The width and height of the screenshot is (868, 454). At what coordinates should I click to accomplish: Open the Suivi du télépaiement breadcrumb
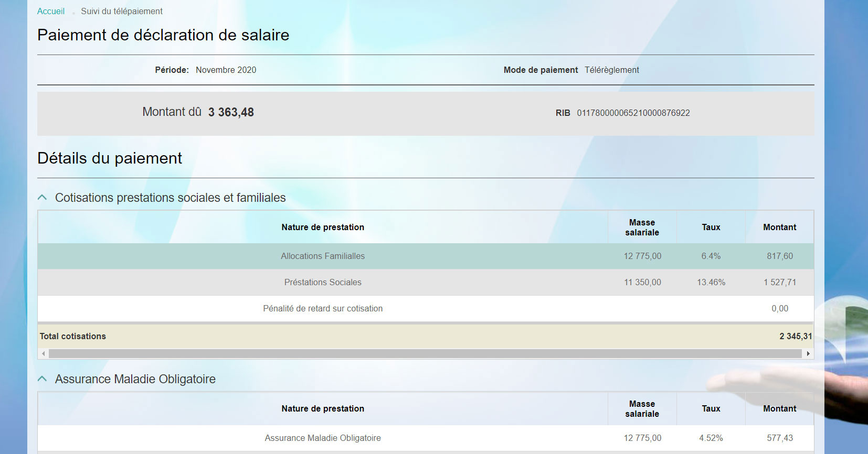point(121,11)
